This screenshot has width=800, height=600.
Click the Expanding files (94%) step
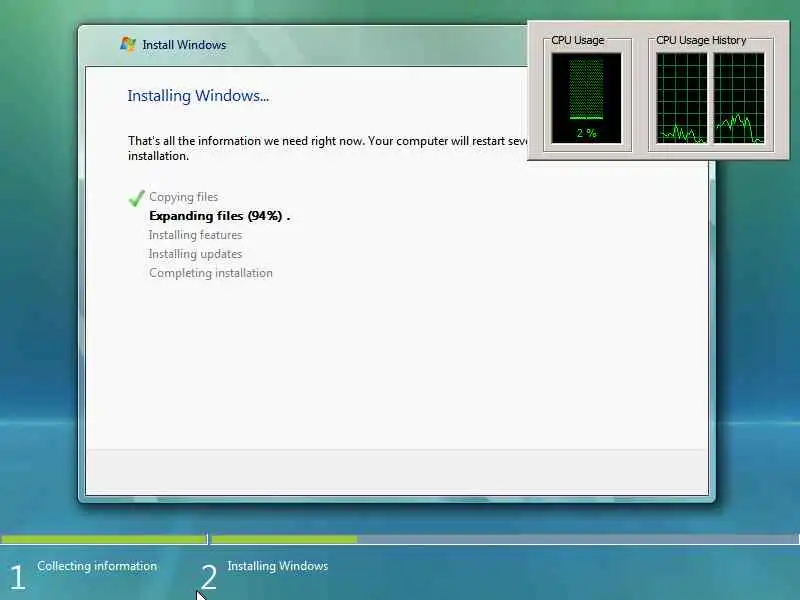coord(220,216)
